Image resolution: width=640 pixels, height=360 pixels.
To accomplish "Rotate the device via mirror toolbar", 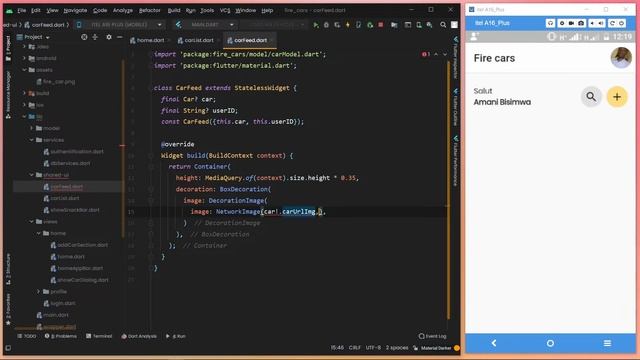I will click(x=612, y=23).
